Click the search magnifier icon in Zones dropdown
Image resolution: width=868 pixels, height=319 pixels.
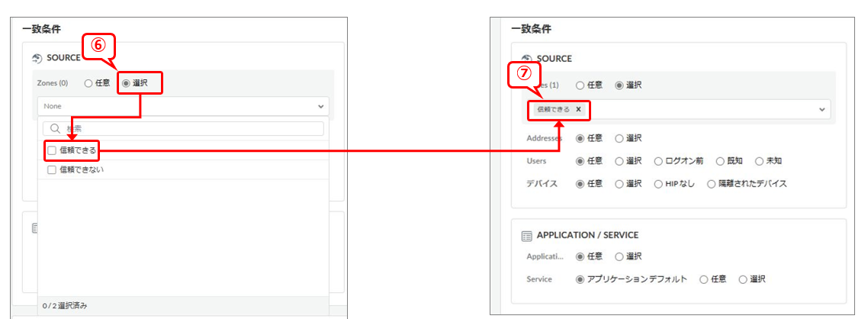tap(54, 129)
